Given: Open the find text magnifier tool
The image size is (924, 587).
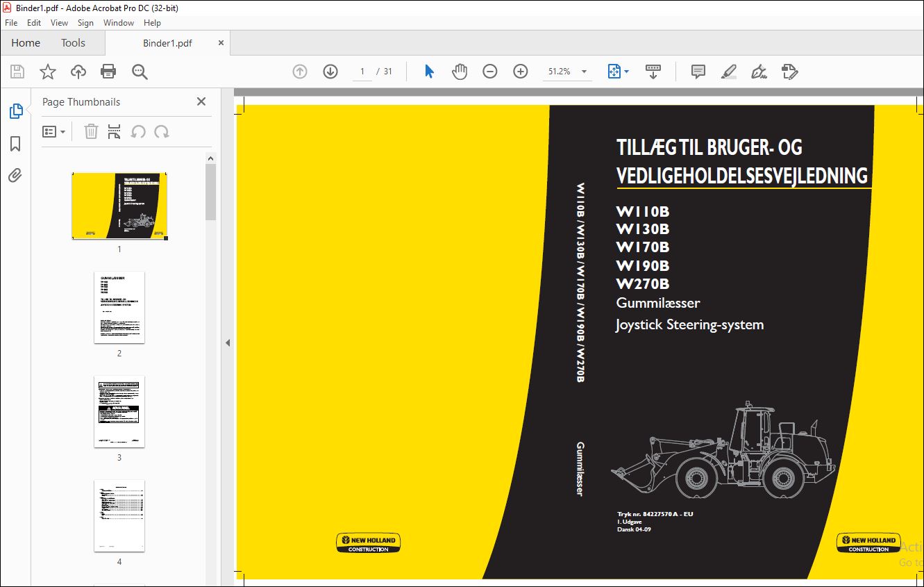Looking at the screenshot, I should [x=140, y=72].
